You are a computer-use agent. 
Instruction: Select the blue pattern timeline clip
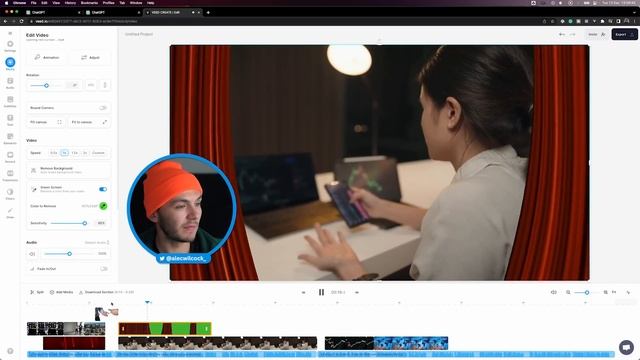[411, 343]
